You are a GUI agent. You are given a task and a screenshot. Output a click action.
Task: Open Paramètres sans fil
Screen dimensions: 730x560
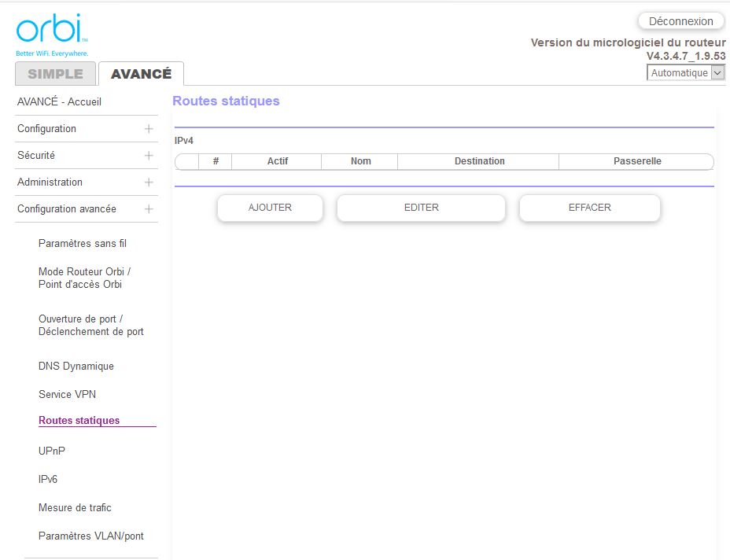[83, 244]
